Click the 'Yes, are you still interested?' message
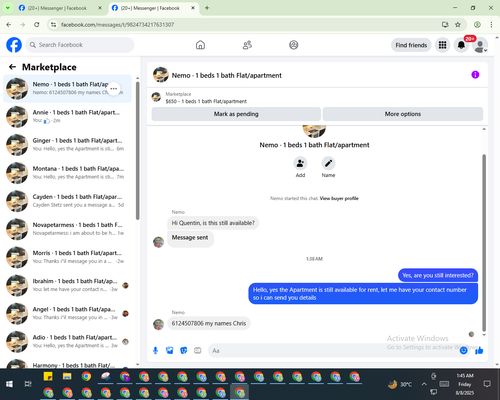 [x=438, y=275]
